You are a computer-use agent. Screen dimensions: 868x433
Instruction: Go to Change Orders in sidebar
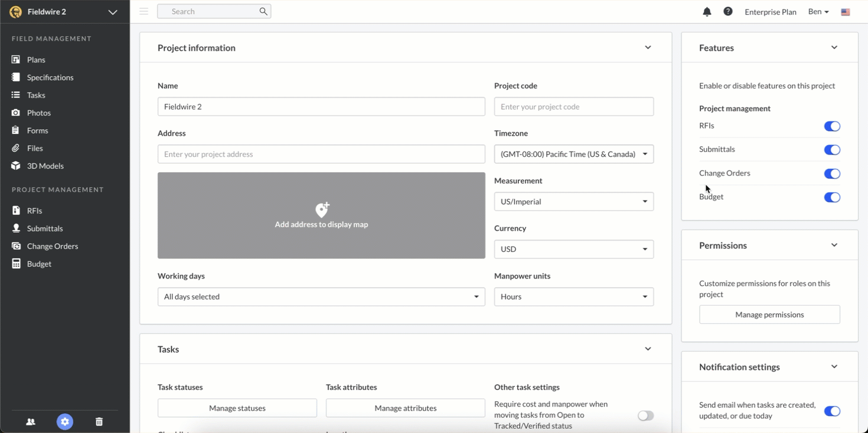[52, 246]
